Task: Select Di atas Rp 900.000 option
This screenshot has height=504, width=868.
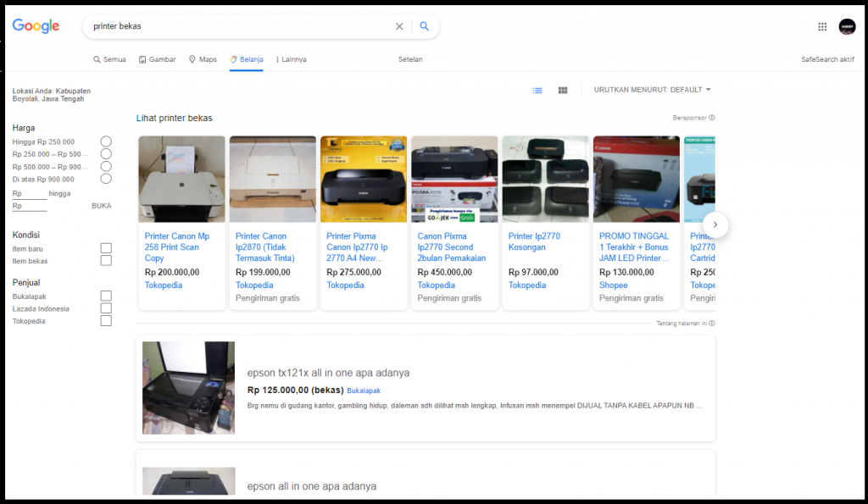Action: [106, 179]
